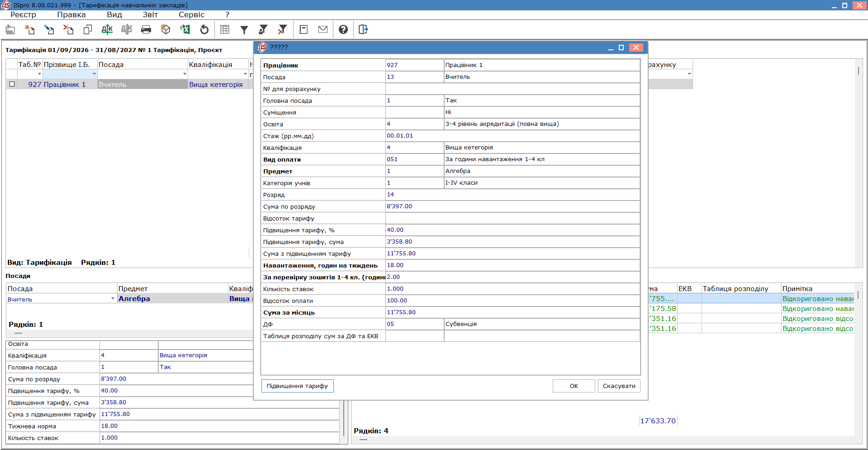Click the box with star icon
The image size is (868, 450).
click(x=166, y=30)
